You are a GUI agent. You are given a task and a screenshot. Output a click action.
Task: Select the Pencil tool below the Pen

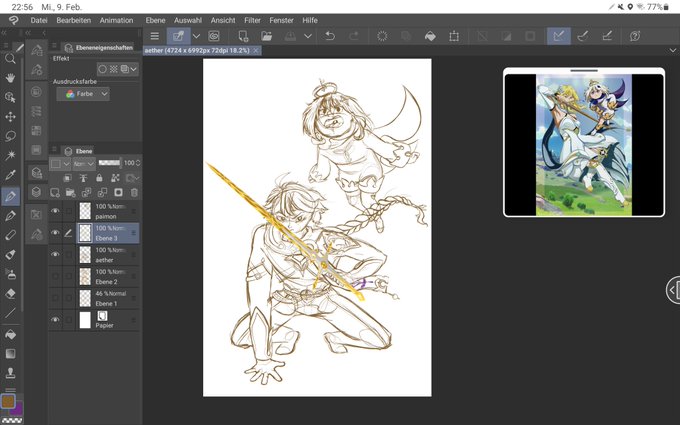[x=10, y=216]
